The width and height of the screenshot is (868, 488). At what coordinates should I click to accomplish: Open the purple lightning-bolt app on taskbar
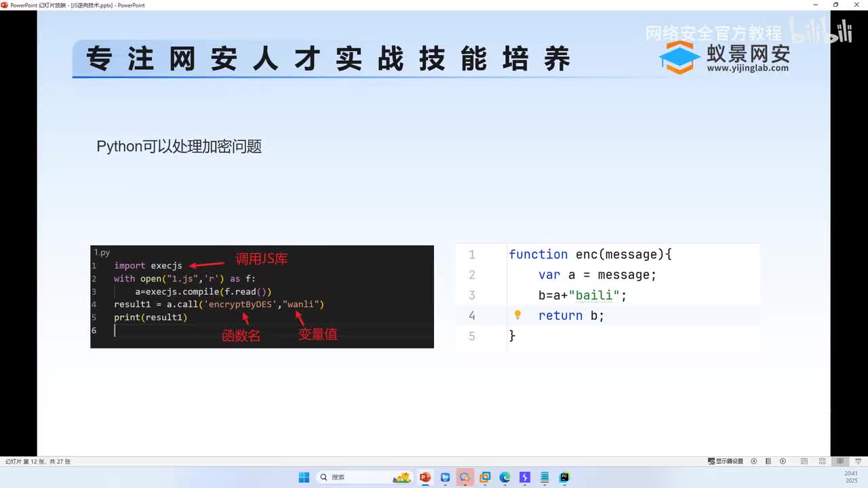tap(524, 477)
